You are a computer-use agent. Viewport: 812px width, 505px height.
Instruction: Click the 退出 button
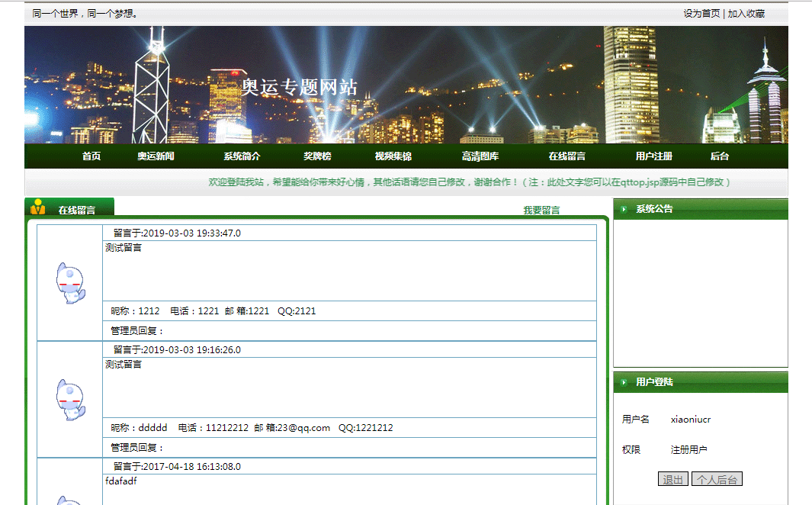point(672,480)
